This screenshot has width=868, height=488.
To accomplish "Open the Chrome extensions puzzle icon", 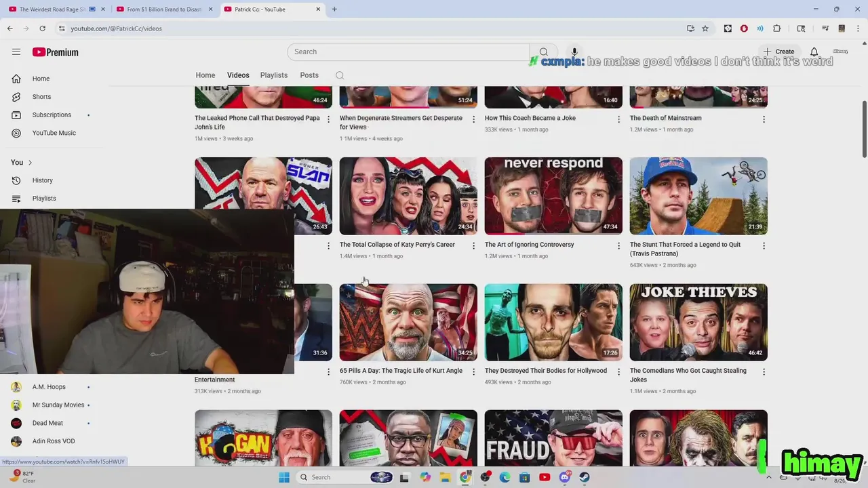I will [777, 28].
